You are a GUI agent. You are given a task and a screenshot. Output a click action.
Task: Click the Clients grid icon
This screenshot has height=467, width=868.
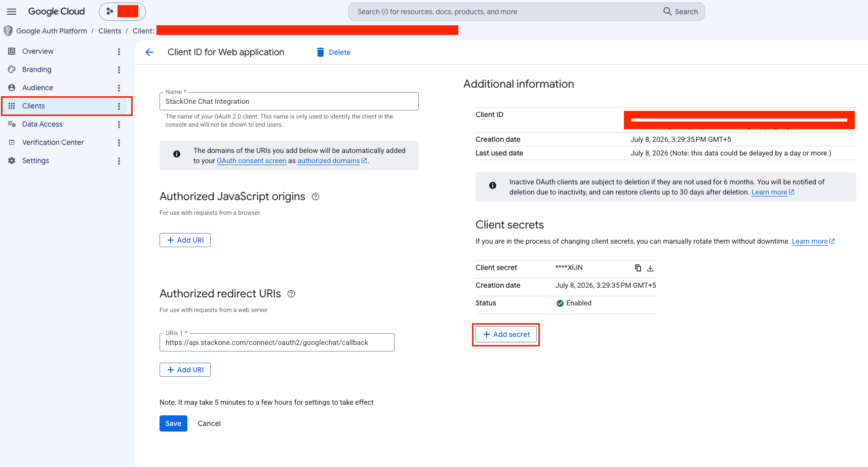(12, 106)
